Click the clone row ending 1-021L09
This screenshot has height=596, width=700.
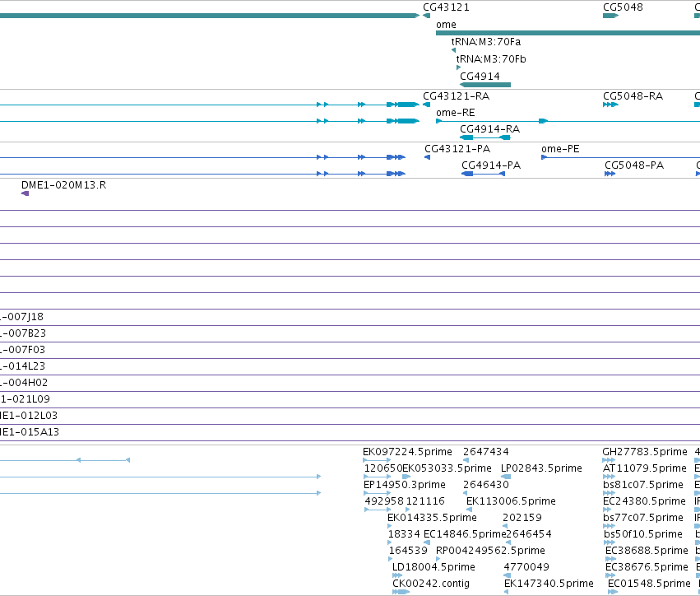point(25,399)
